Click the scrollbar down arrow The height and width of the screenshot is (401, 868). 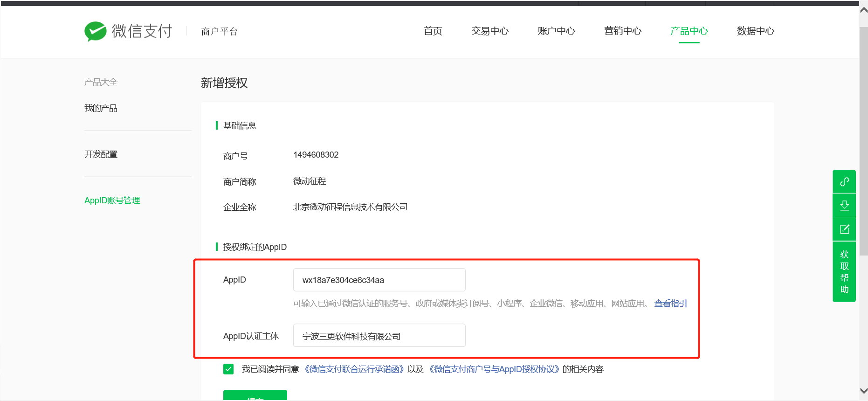click(x=863, y=391)
